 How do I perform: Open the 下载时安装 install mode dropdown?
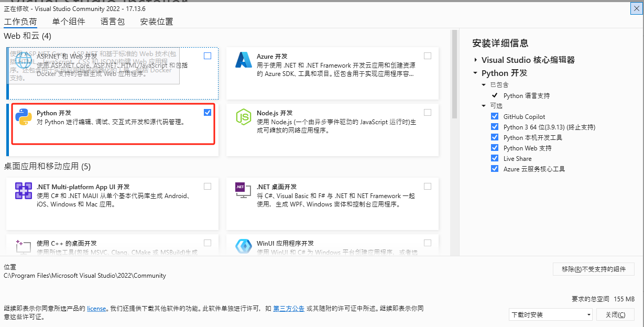(x=551, y=314)
